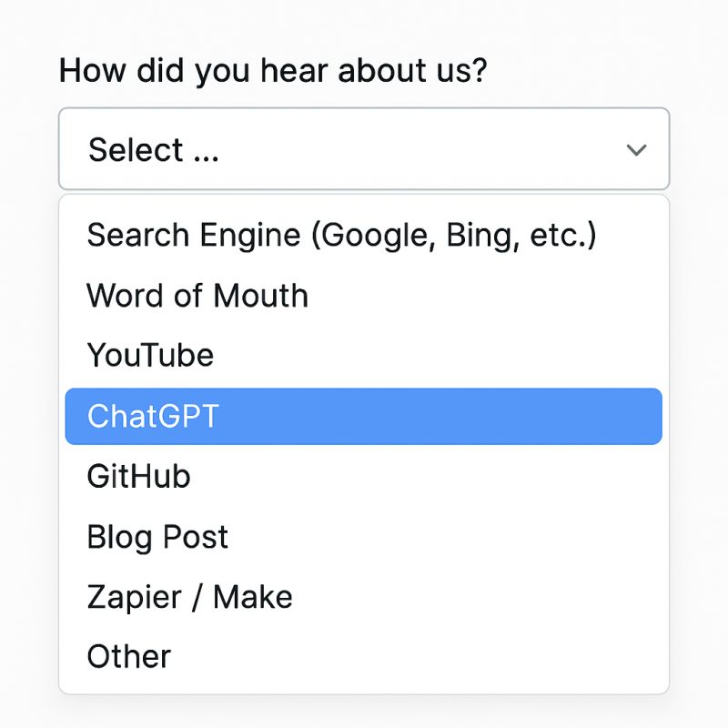Select the highlighted "ChatGPT" option

(x=363, y=416)
